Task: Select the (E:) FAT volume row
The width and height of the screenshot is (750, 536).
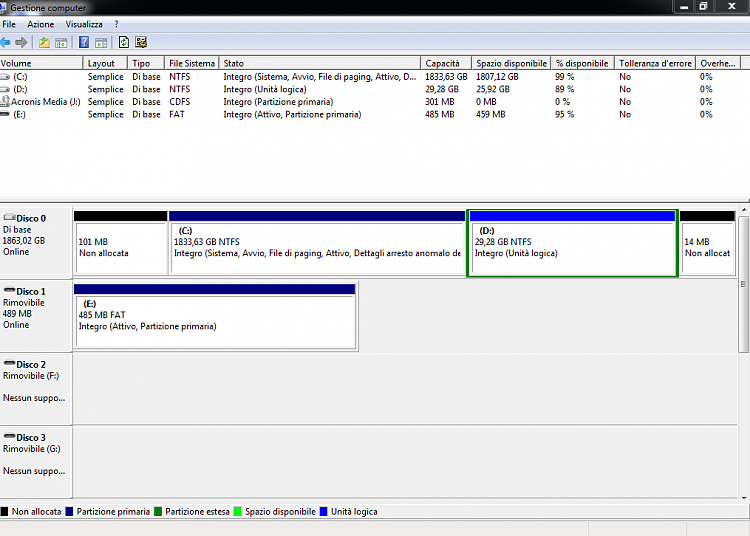Action: pyautogui.click(x=370, y=114)
